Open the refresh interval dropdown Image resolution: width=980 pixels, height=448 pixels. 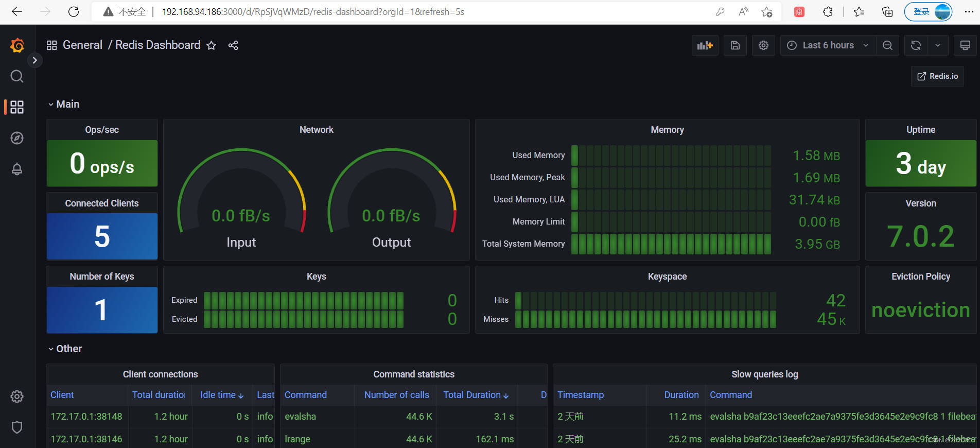938,45
